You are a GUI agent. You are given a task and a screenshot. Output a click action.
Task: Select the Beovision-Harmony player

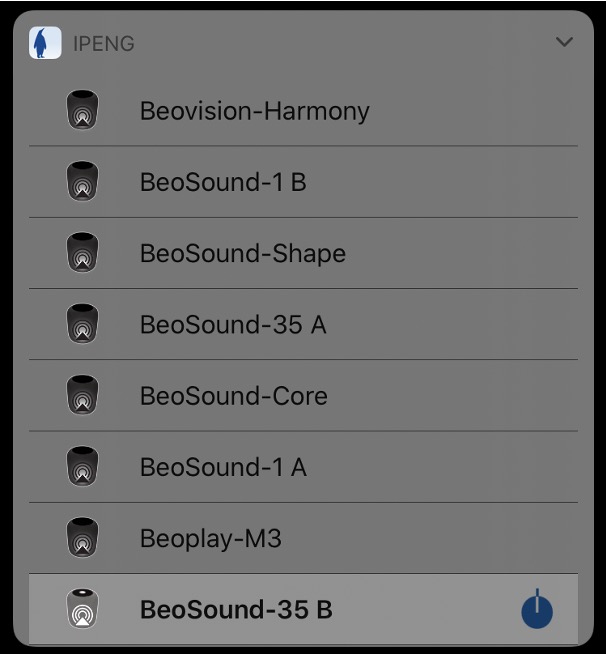(x=254, y=111)
